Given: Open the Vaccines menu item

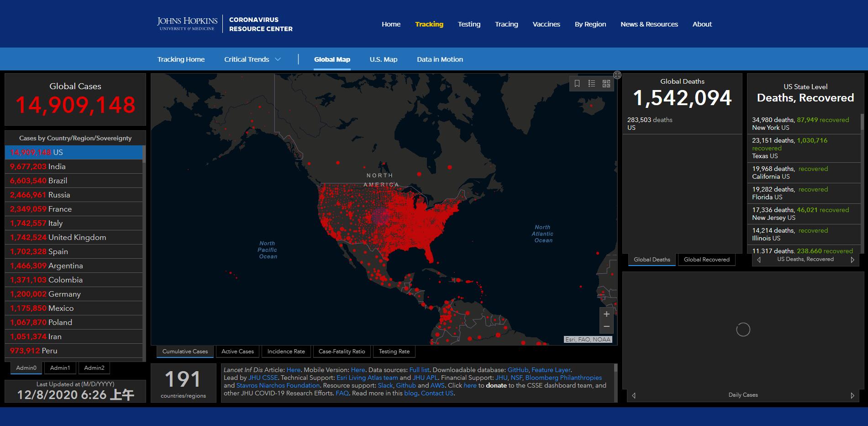Looking at the screenshot, I should tap(546, 24).
